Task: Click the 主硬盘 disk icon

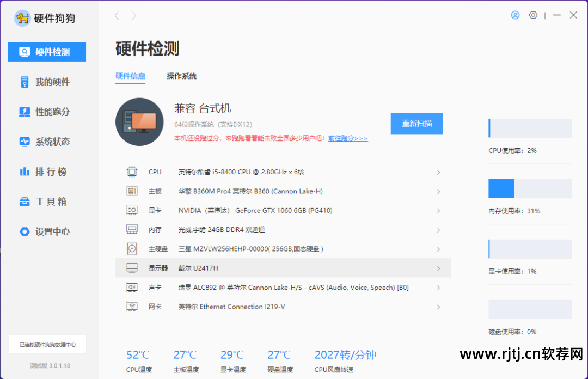Action: point(132,249)
